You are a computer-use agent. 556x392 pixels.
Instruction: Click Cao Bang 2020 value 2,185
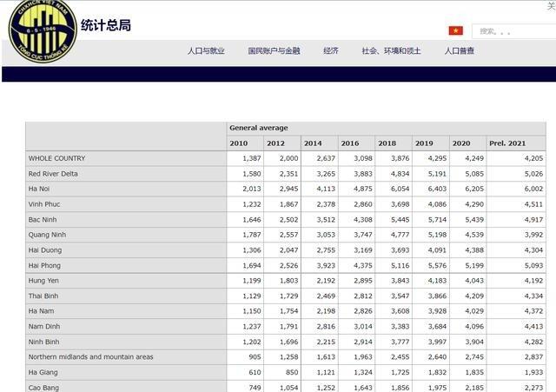(x=474, y=388)
